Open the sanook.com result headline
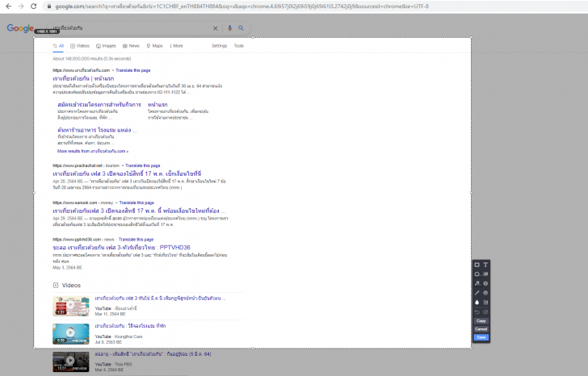 pos(139,211)
